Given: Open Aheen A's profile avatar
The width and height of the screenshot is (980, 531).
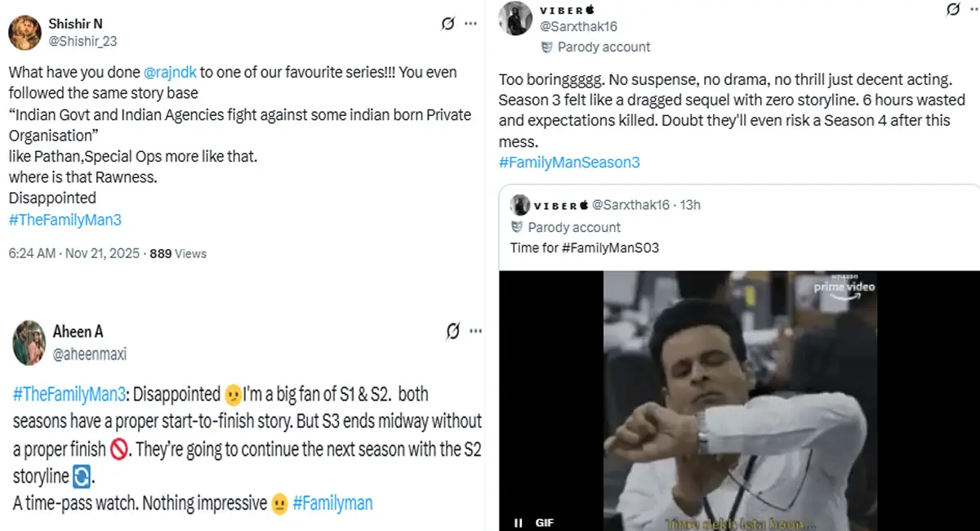Looking at the screenshot, I should [x=29, y=342].
